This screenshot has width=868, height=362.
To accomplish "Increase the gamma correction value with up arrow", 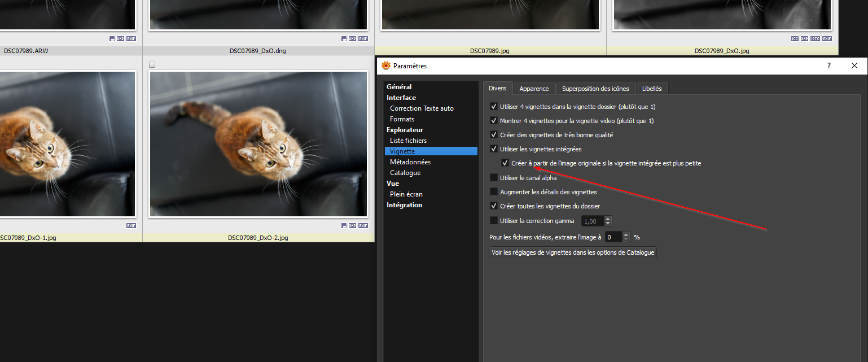I will coord(608,219).
